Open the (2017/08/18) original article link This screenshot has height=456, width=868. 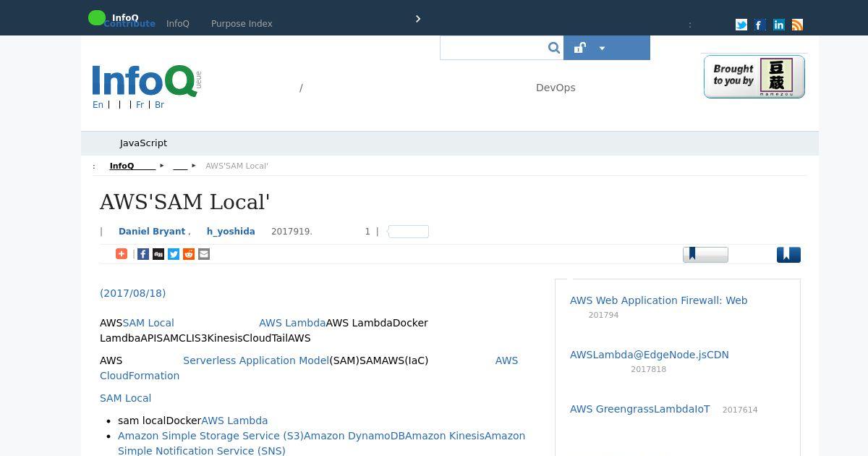click(x=132, y=293)
